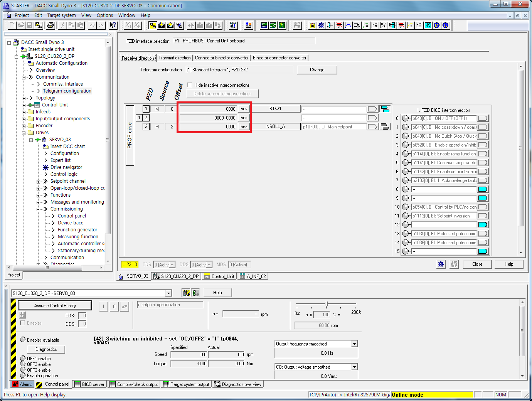Expand the Topology tree node
This screenshot has width=532, height=401.
coord(24,98)
